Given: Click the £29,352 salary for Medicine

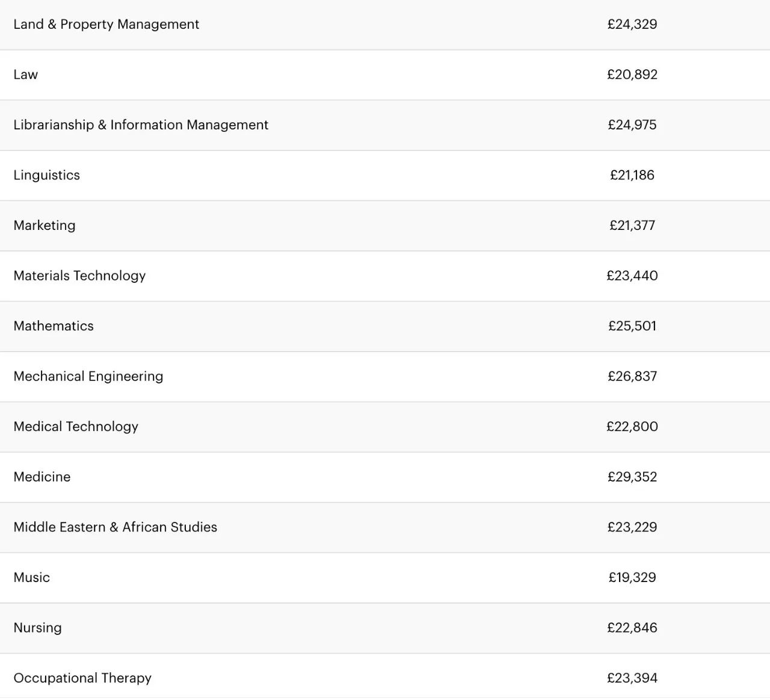Looking at the screenshot, I should [x=632, y=477].
